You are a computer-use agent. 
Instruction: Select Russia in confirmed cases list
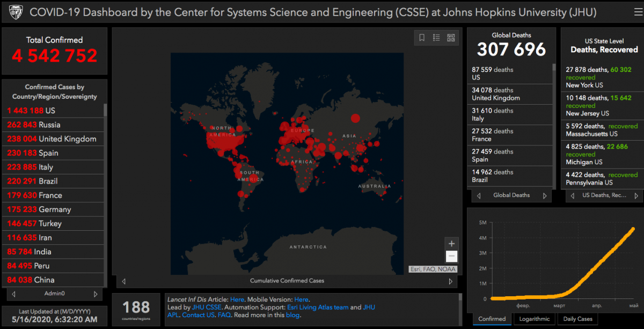click(53, 125)
